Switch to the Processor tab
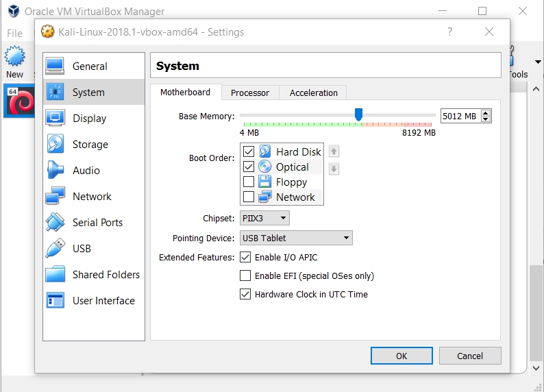 point(249,93)
